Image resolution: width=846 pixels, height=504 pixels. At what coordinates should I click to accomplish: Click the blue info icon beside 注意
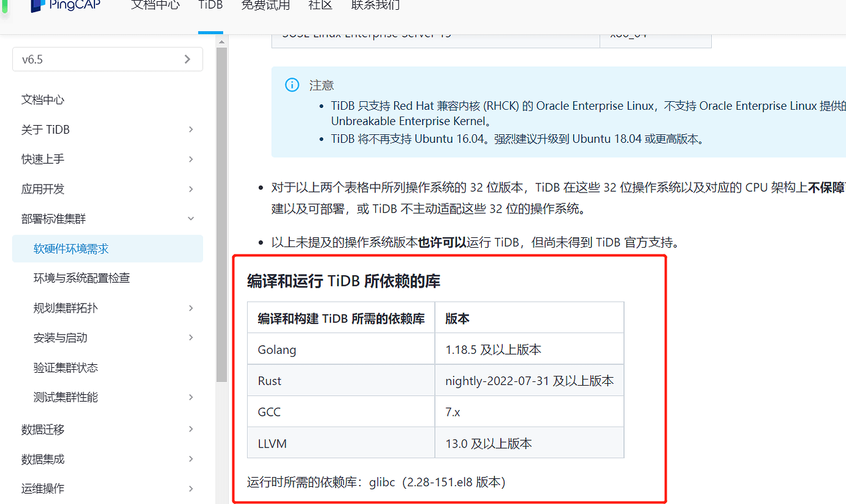point(292,85)
